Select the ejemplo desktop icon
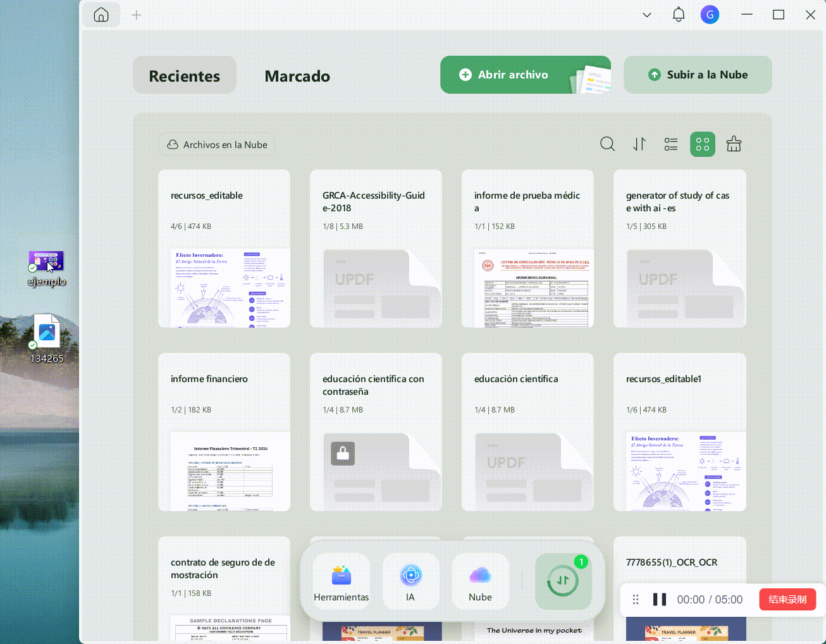Viewport: 826px width, 644px height. tap(47, 269)
